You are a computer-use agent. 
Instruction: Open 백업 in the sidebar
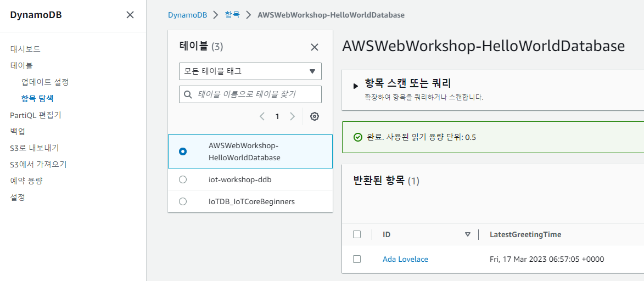pos(18,132)
